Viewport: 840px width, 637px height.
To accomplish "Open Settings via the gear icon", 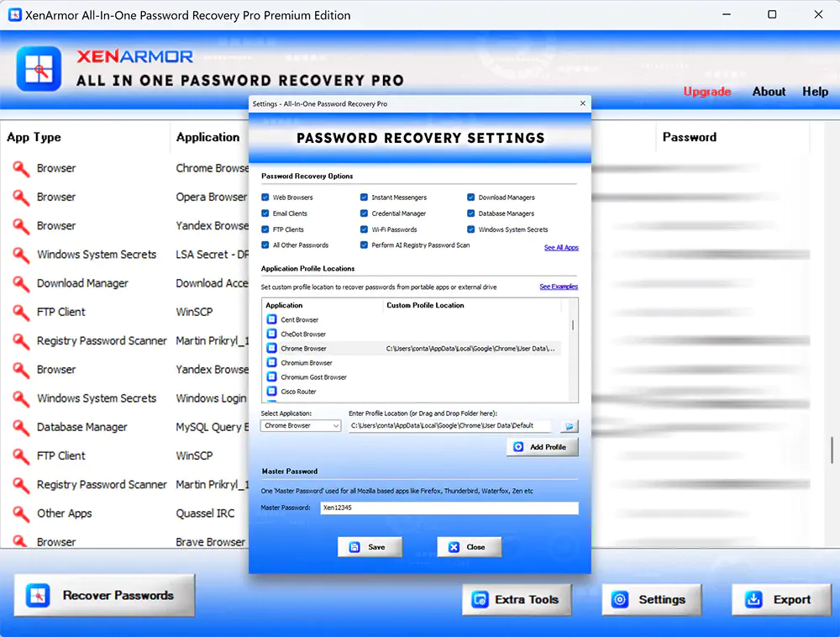I will coord(619,600).
